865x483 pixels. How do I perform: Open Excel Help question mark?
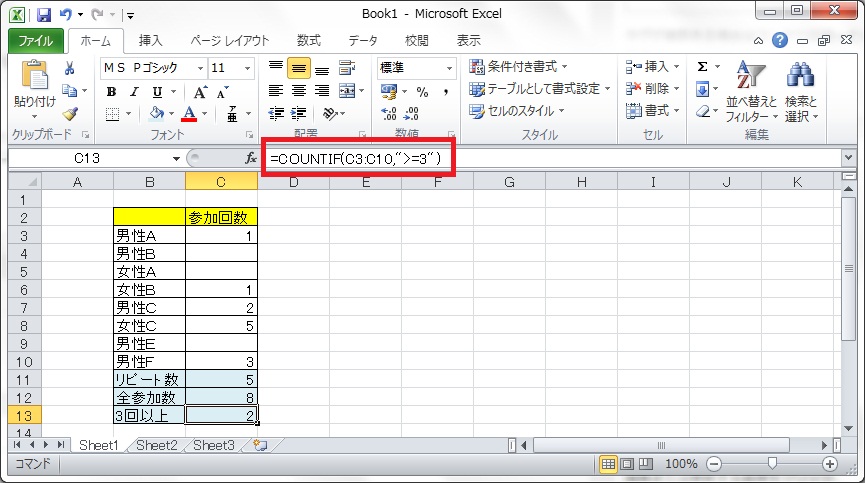(779, 40)
